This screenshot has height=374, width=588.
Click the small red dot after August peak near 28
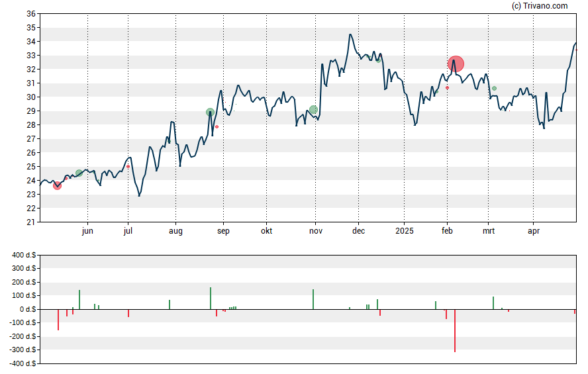[217, 126]
